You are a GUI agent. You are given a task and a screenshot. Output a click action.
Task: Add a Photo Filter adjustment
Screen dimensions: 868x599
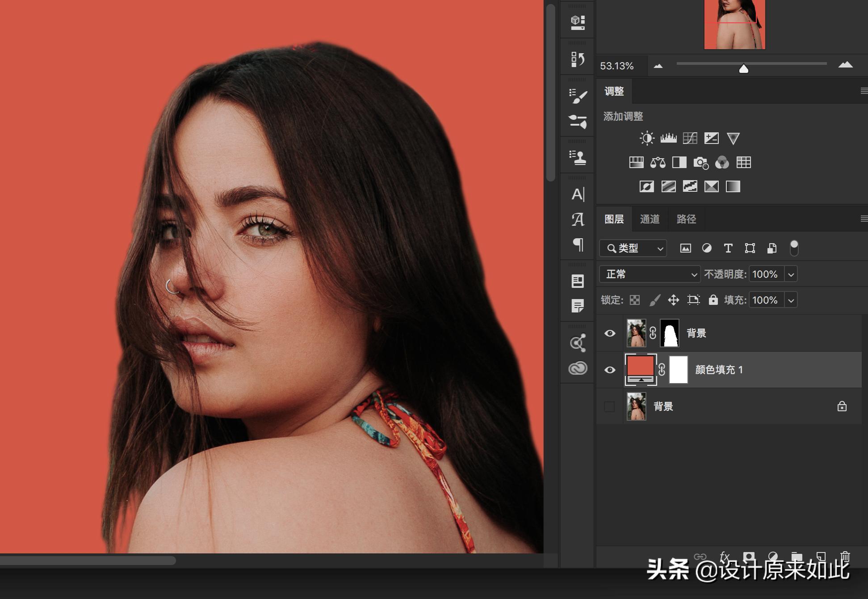coord(700,162)
